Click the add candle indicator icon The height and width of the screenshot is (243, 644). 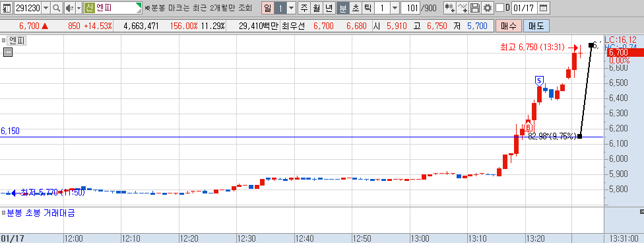[x=450, y=8]
